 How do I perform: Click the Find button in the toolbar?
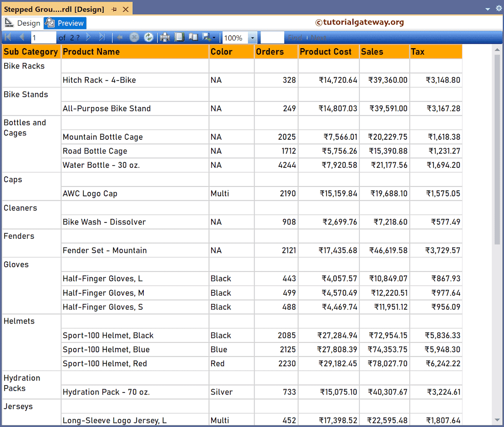point(294,37)
